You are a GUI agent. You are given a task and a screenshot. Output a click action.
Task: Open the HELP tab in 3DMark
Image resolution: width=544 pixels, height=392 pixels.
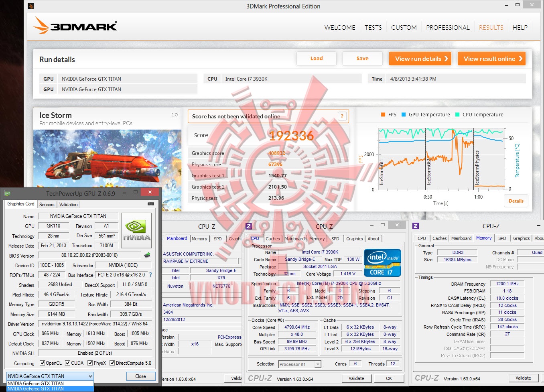tap(520, 28)
